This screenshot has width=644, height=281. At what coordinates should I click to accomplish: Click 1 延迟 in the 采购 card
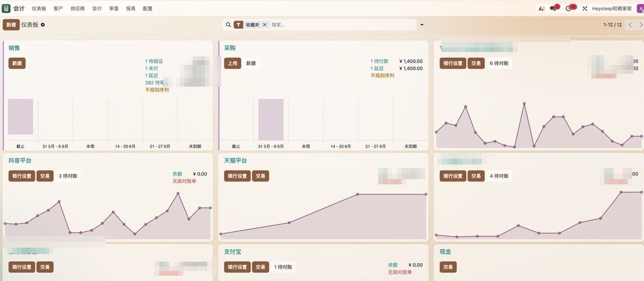click(x=377, y=68)
